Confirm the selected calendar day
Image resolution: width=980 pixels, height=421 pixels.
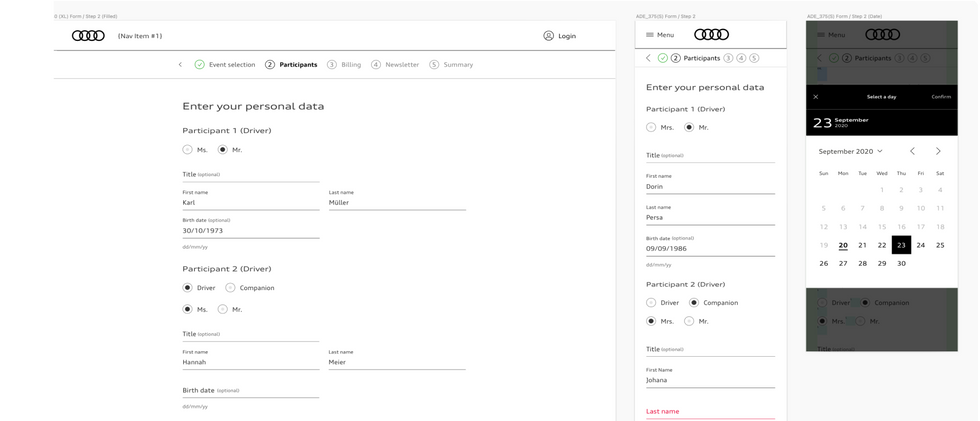point(941,97)
